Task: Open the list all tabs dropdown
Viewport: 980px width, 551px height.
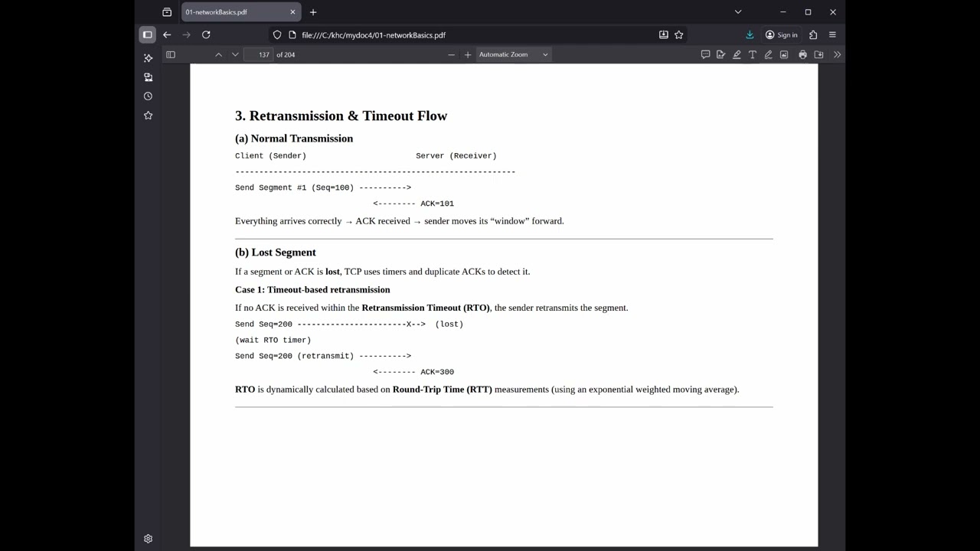Action: point(738,11)
